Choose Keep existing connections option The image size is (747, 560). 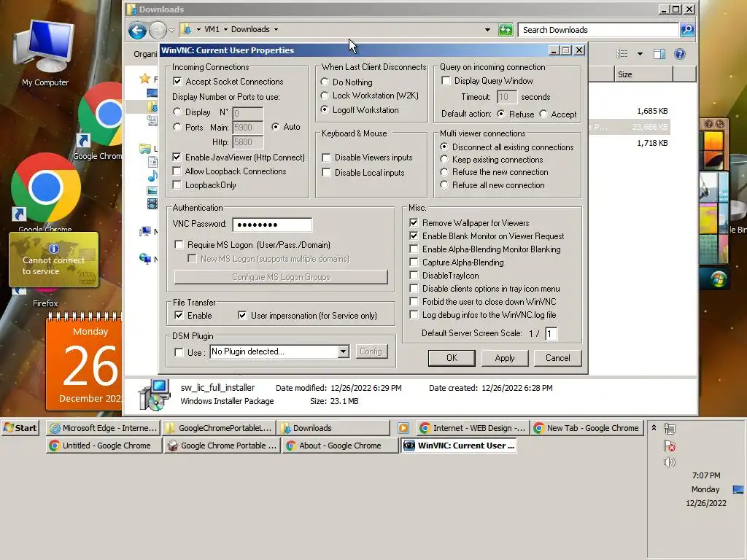click(x=444, y=160)
